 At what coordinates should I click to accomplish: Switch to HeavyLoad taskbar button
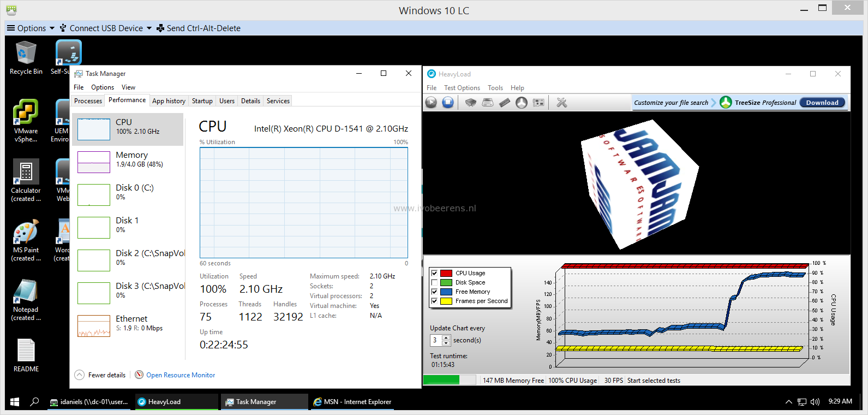tap(177, 402)
